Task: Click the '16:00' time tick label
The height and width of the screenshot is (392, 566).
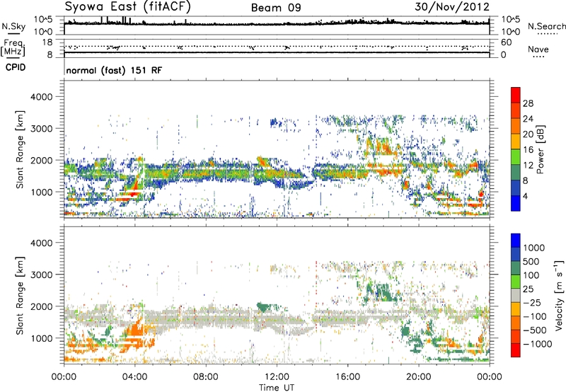Action: (347, 377)
